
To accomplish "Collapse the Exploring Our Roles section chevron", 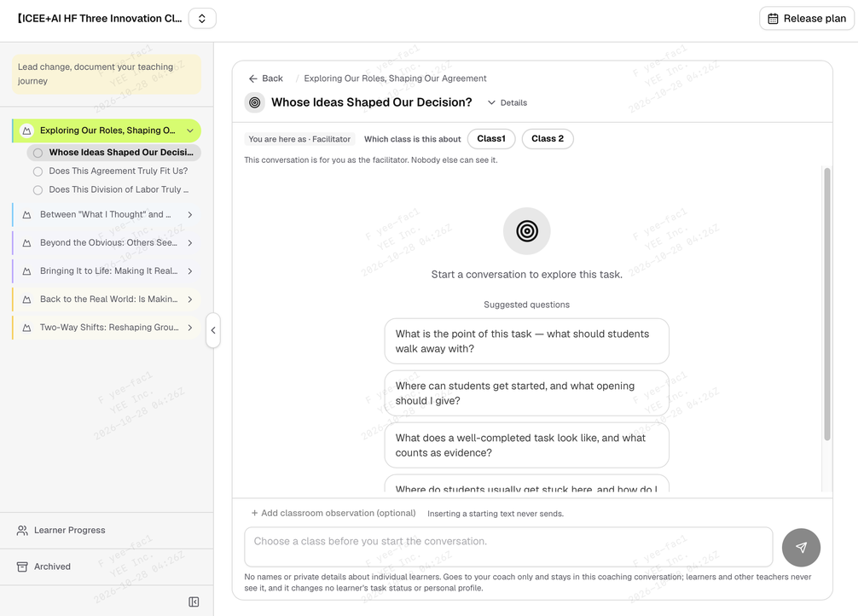I will 190,131.
